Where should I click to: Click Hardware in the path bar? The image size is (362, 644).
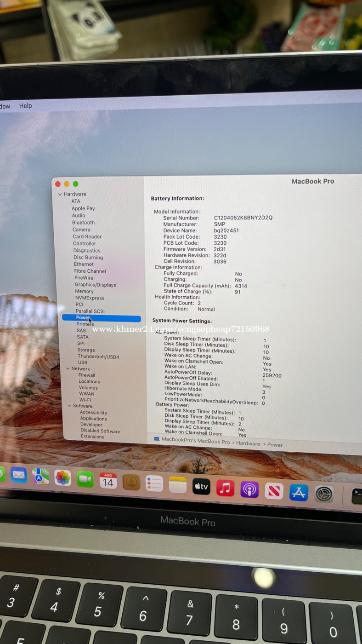tap(248, 443)
